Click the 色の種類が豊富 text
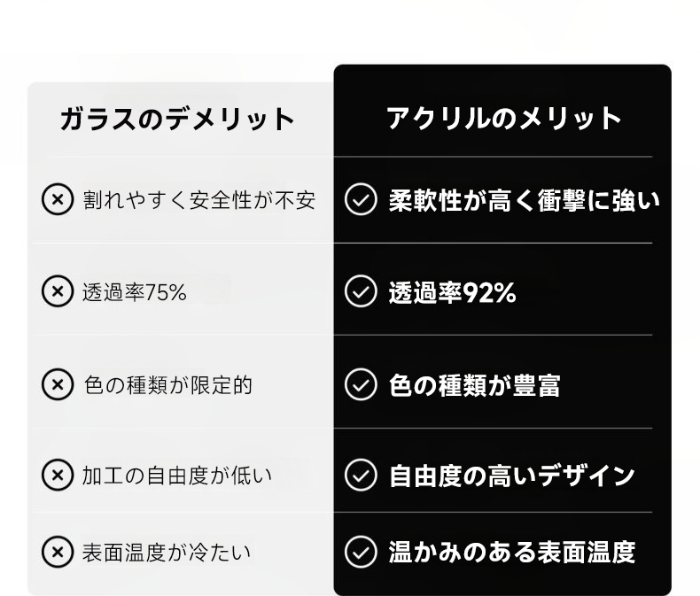This screenshot has width=700, height=596. point(474,385)
